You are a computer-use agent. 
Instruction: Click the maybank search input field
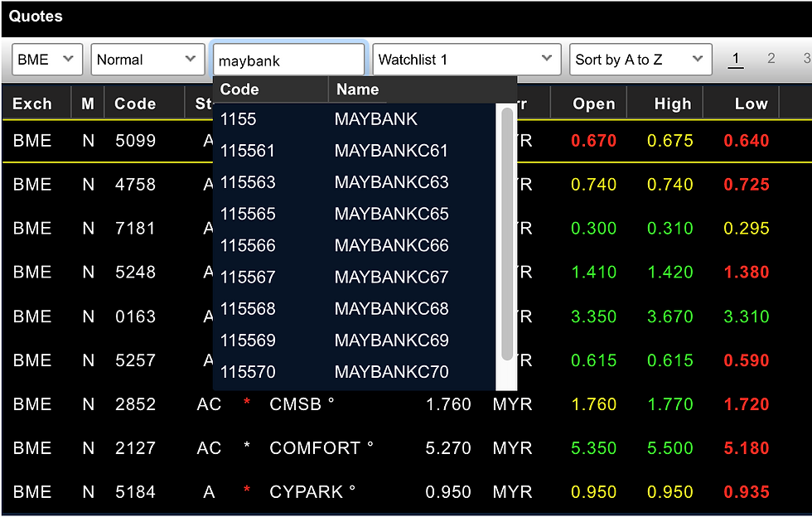288,60
